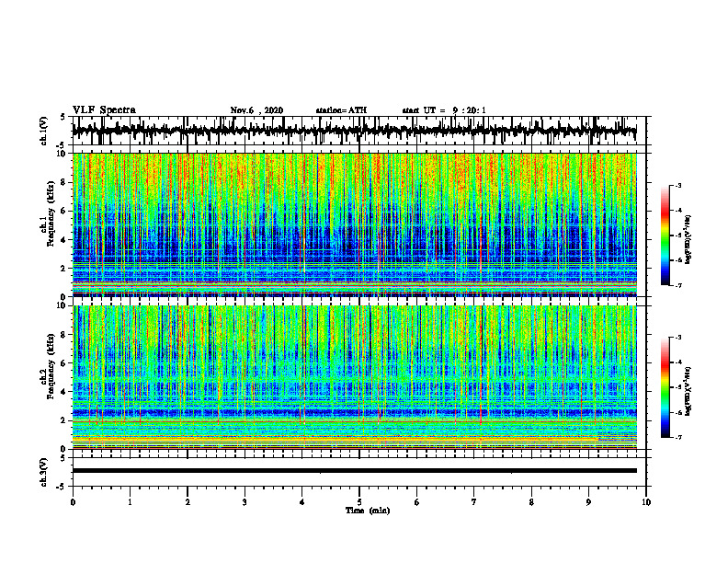This screenshot has height=563, width=728.
Task: Select the date label "Nov.6, 2020"
Action: (x=256, y=110)
